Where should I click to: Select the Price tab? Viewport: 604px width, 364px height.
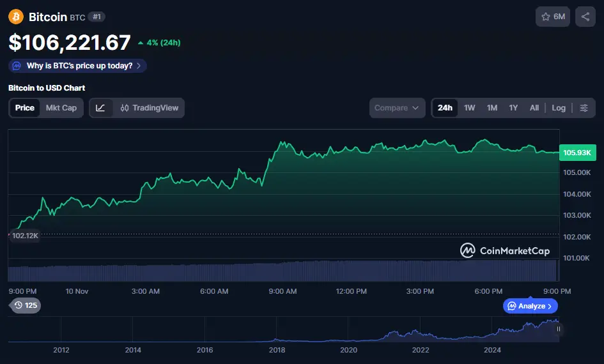tap(25, 108)
